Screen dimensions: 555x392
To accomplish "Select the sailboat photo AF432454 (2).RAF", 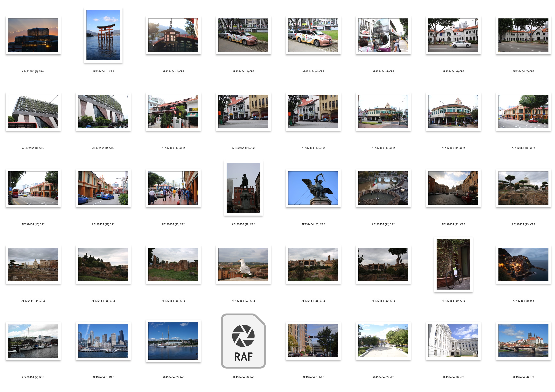I will pos(173,341).
